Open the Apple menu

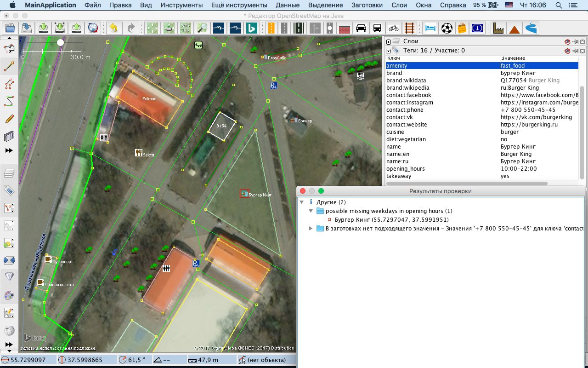pos(11,5)
